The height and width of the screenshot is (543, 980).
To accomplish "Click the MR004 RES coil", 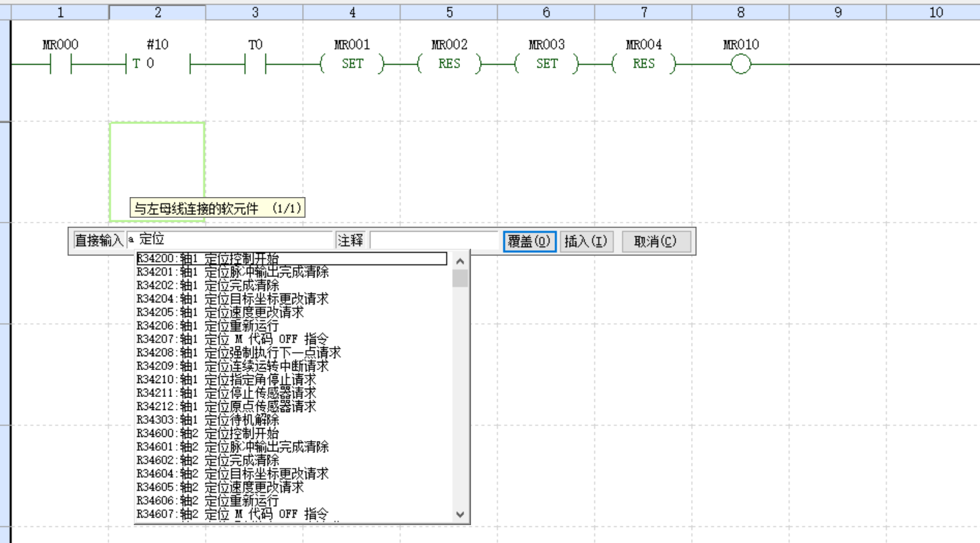I will coord(644,64).
